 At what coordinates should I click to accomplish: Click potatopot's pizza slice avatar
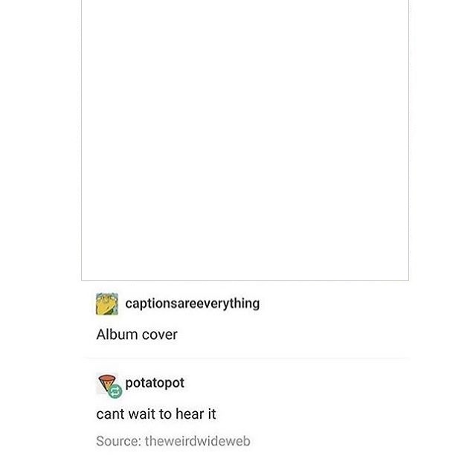click(106, 383)
